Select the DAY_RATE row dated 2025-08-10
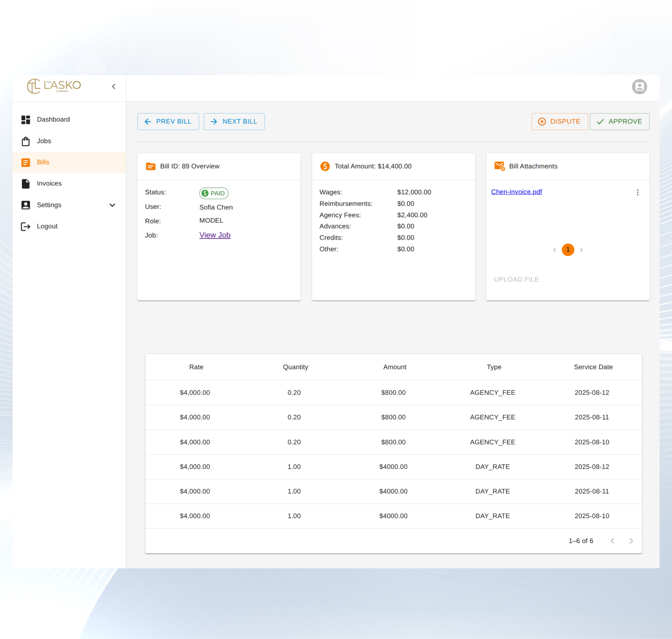Screen dimensions: 672x639 coord(393,516)
